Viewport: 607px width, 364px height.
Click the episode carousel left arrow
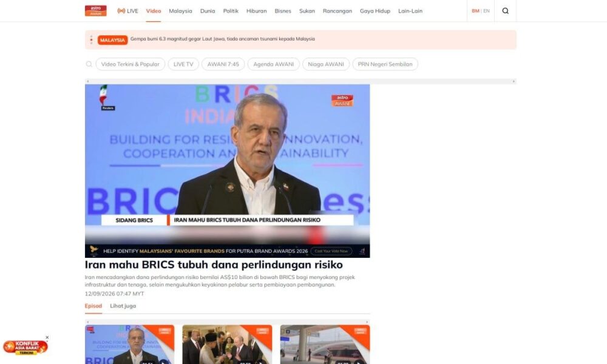point(88,322)
